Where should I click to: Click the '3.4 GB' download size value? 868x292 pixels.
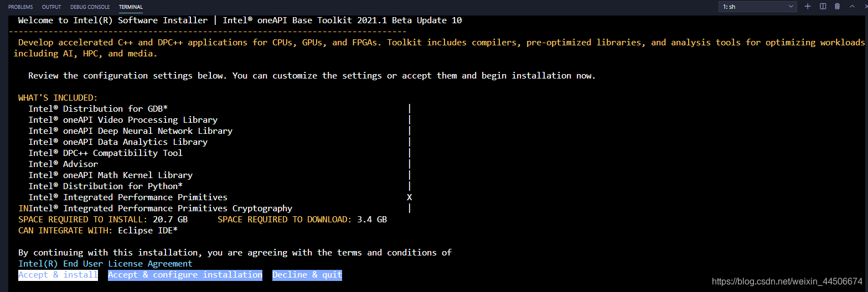coord(371,220)
